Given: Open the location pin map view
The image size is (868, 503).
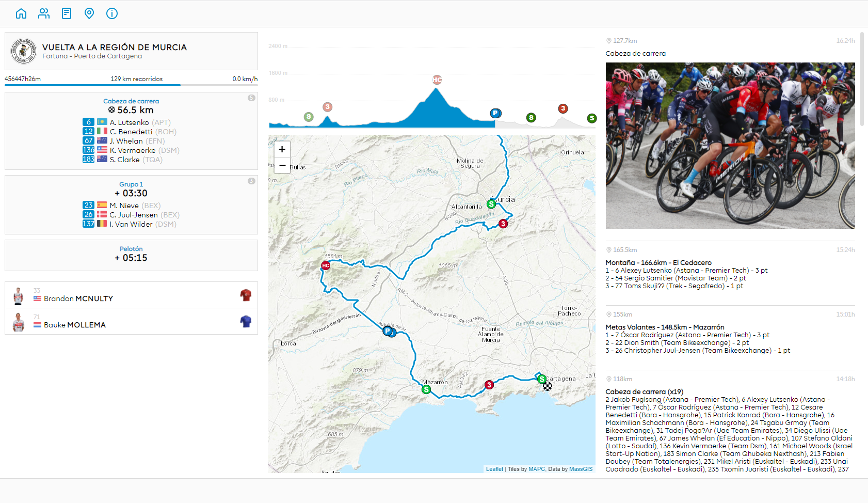Looking at the screenshot, I should point(89,13).
